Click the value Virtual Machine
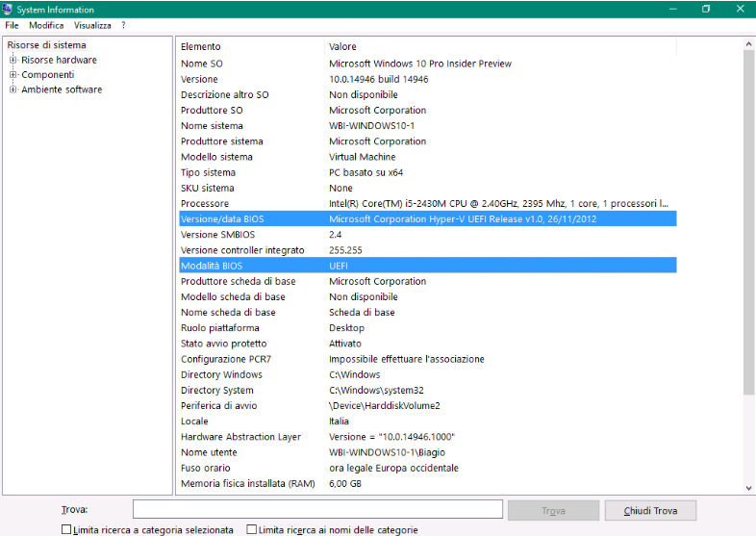This screenshot has height=536, width=756. [x=362, y=157]
